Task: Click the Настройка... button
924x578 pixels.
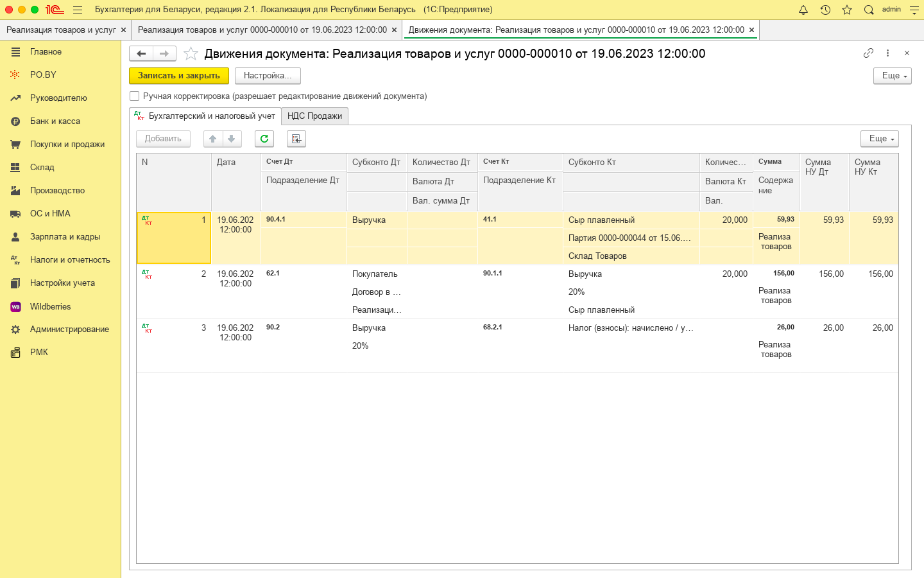Action: point(268,76)
